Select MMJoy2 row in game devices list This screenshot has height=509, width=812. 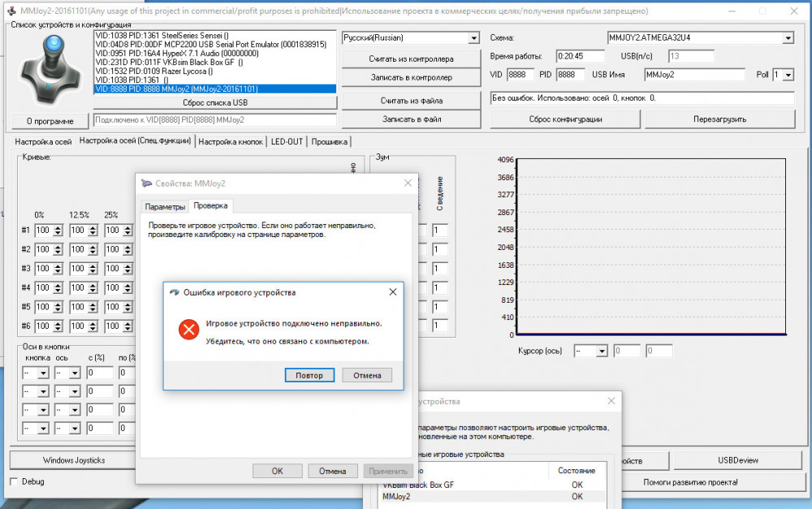coord(492,497)
